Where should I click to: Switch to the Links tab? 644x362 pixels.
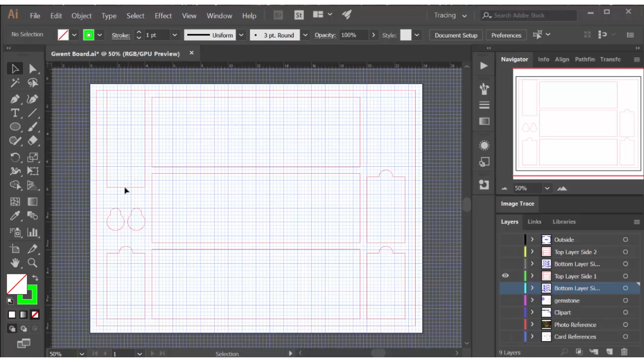[x=534, y=222]
